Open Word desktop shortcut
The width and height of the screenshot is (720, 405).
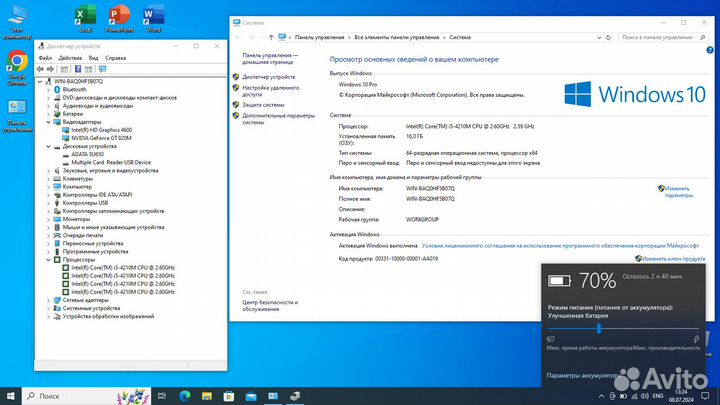[x=153, y=19]
